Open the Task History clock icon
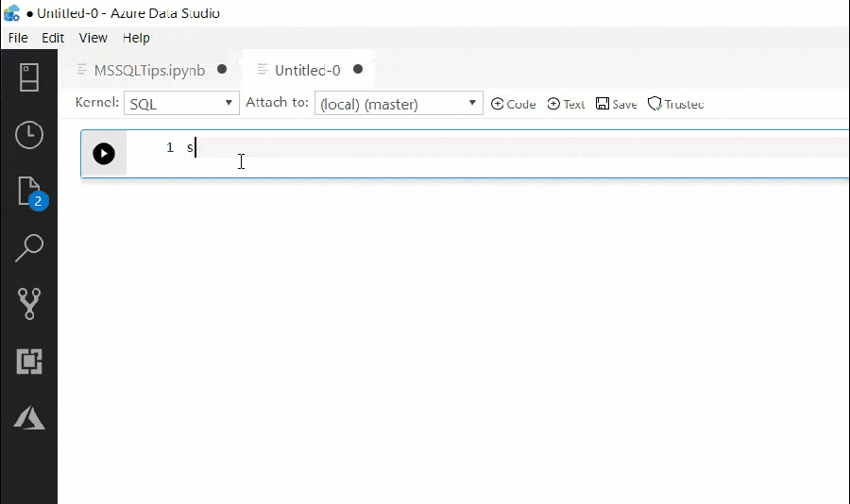Viewport: 850px width, 504px height. (28, 135)
